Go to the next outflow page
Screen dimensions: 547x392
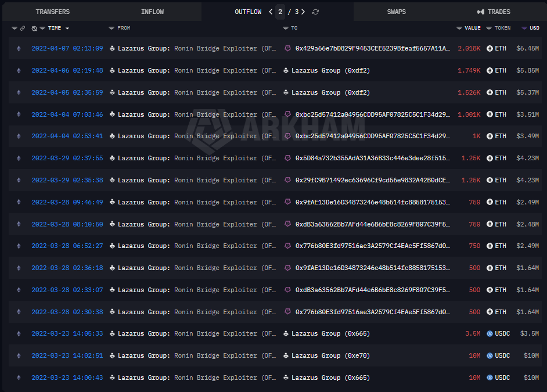coord(303,12)
